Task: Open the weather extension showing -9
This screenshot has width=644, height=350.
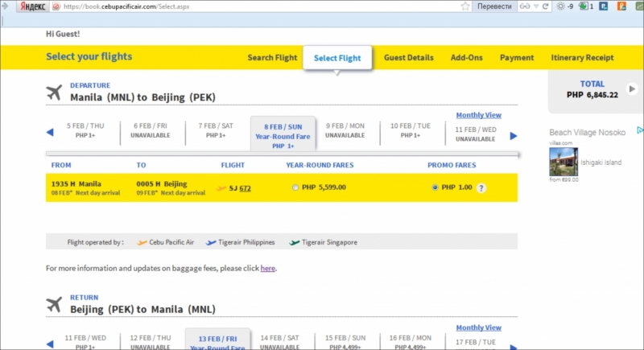Action: (564, 6)
